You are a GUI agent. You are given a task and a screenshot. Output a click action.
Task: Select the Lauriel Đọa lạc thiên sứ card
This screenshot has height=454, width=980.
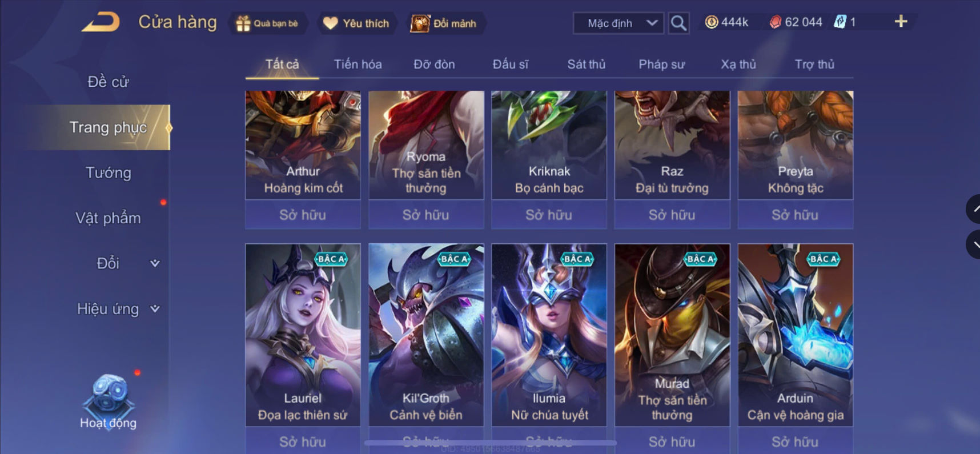click(x=303, y=335)
